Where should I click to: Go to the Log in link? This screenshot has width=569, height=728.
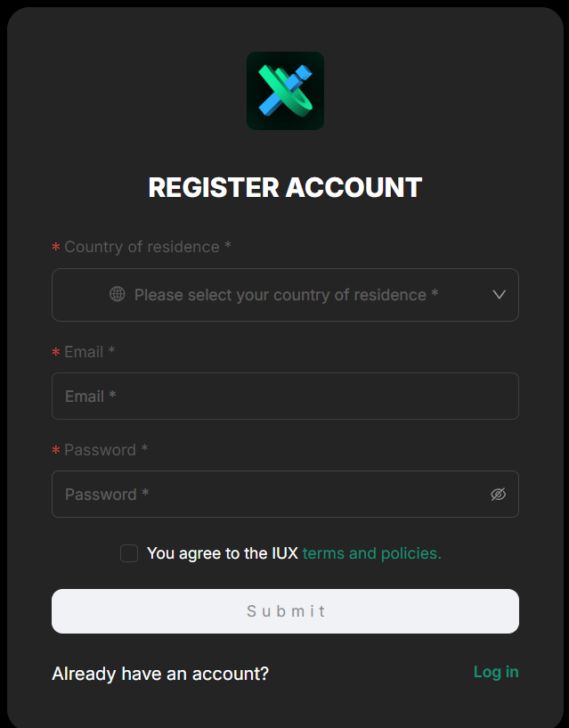tap(496, 672)
